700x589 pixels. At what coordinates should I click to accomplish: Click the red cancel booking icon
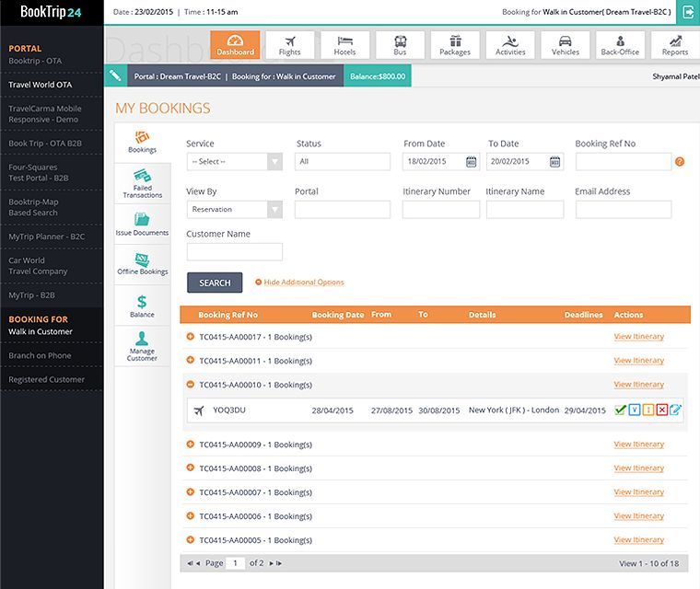[662, 410]
